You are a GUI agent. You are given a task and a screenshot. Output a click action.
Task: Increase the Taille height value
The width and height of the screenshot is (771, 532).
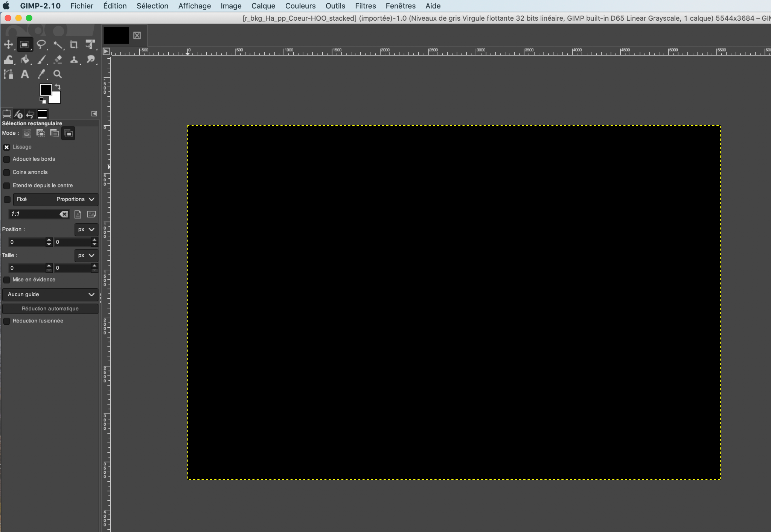94,266
